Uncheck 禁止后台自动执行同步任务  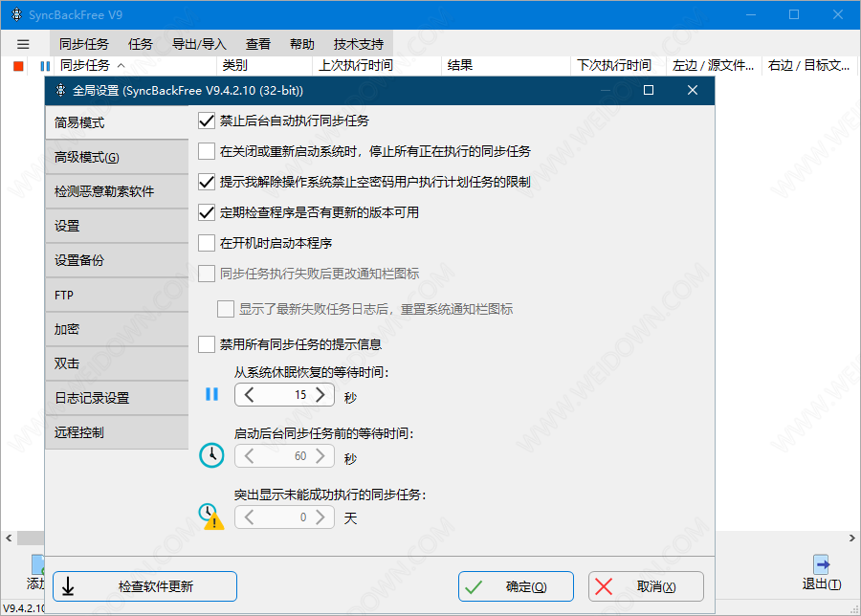point(207,121)
